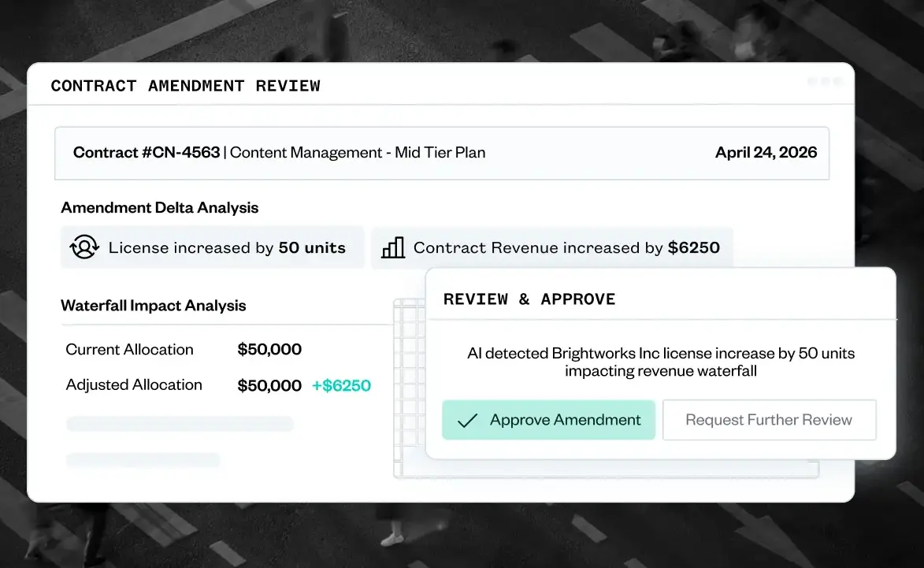Click the AI detected Brightworks Inc message
Image resolution: width=924 pixels, height=568 pixels.
click(660, 362)
